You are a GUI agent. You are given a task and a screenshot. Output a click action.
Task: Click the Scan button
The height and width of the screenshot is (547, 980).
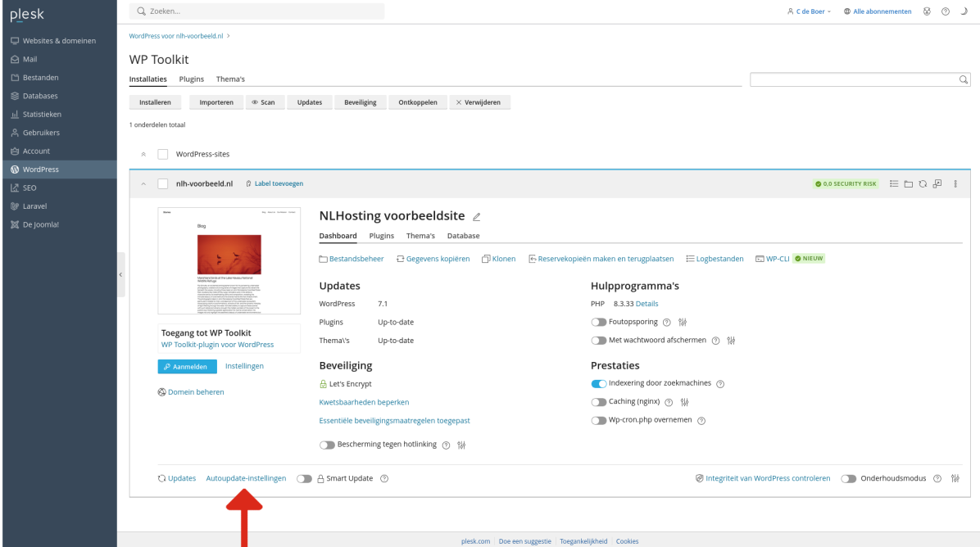click(265, 102)
